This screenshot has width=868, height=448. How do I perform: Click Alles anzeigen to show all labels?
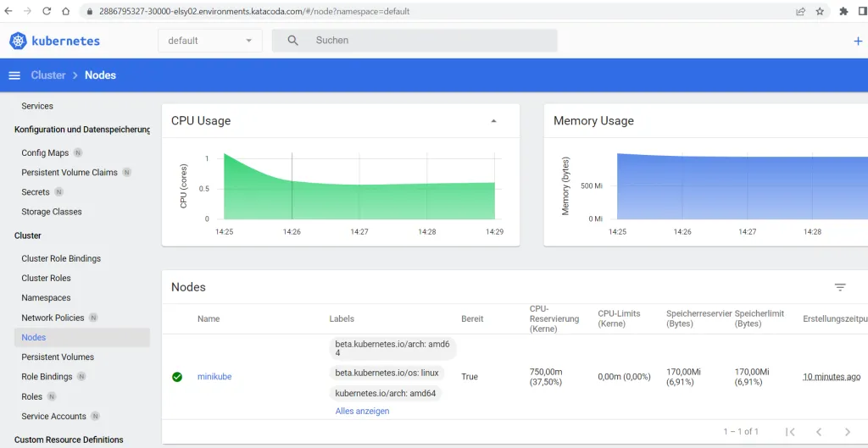(362, 411)
